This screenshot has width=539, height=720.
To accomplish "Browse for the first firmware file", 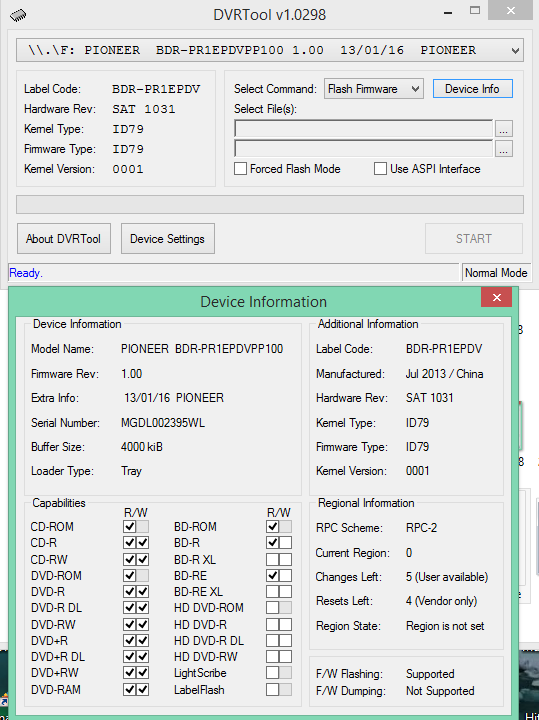I will pos(504,129).
